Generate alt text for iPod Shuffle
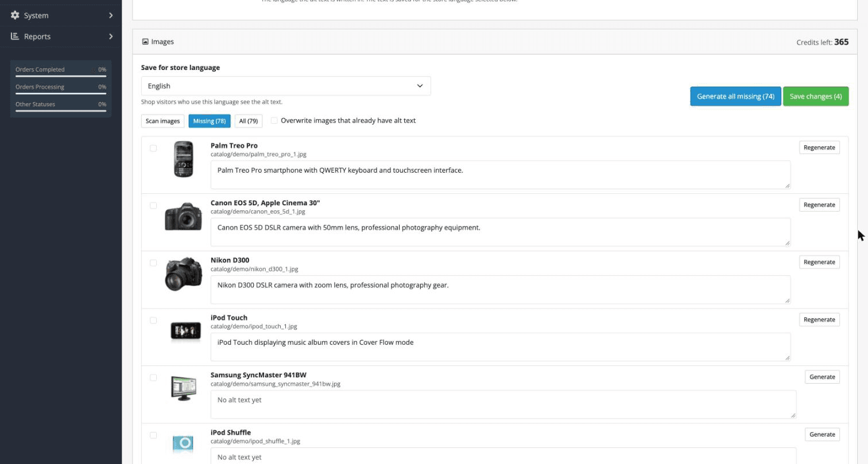 (x=822, y=434)
